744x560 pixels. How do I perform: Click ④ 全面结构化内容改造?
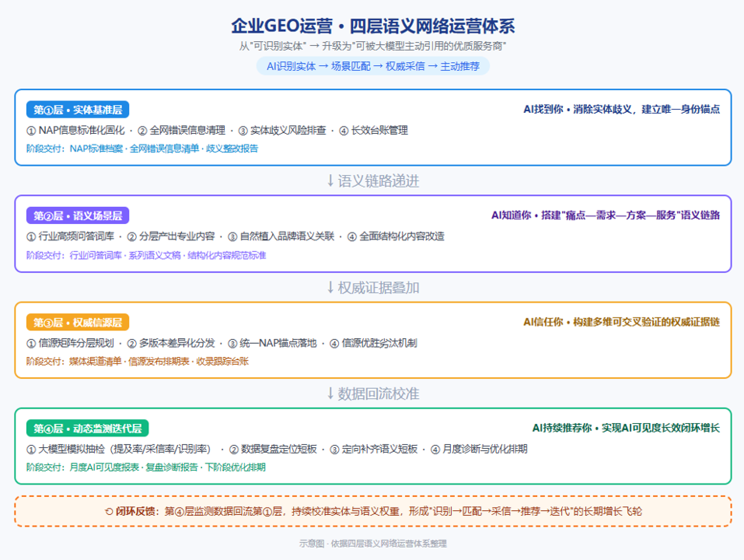coord(396,236)
